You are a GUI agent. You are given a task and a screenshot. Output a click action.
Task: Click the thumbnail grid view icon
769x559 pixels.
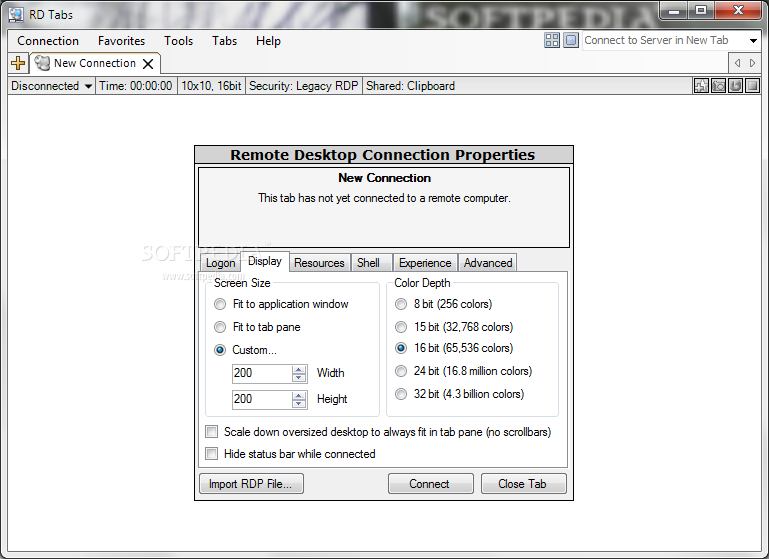pyautogui.click(x=552, y=40)
